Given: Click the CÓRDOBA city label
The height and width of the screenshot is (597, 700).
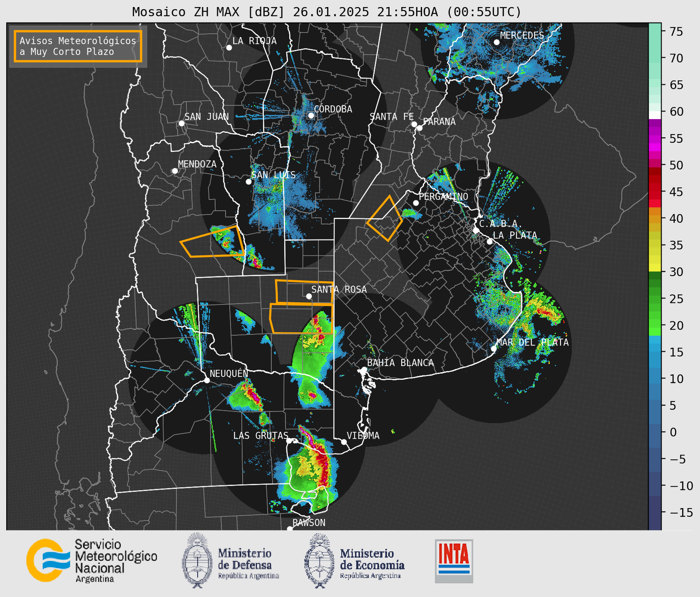Looking at the screenshot, I should (333, 109).
